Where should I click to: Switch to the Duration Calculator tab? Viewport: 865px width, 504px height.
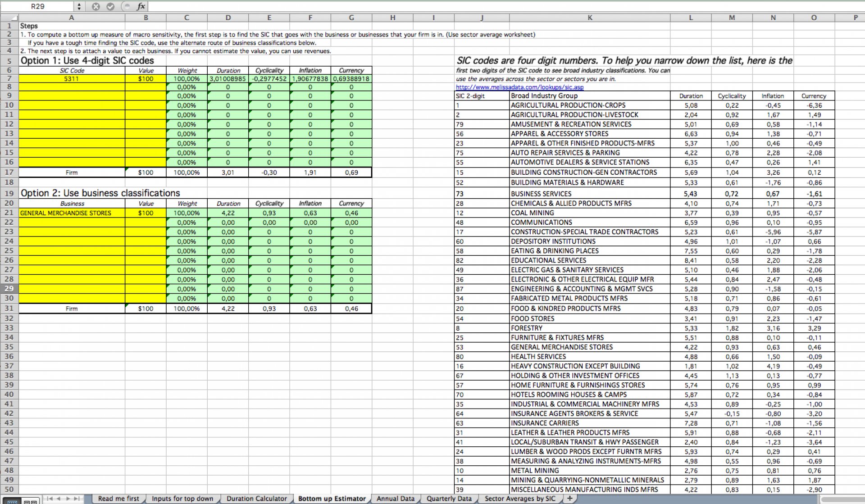(x=256, y=499)
